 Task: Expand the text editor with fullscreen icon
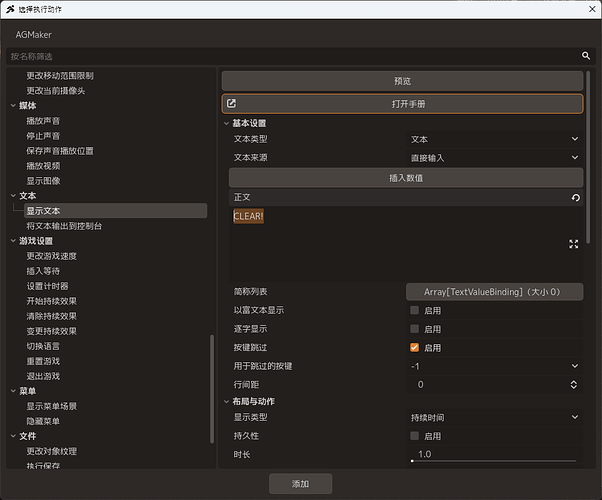(574, 244)
